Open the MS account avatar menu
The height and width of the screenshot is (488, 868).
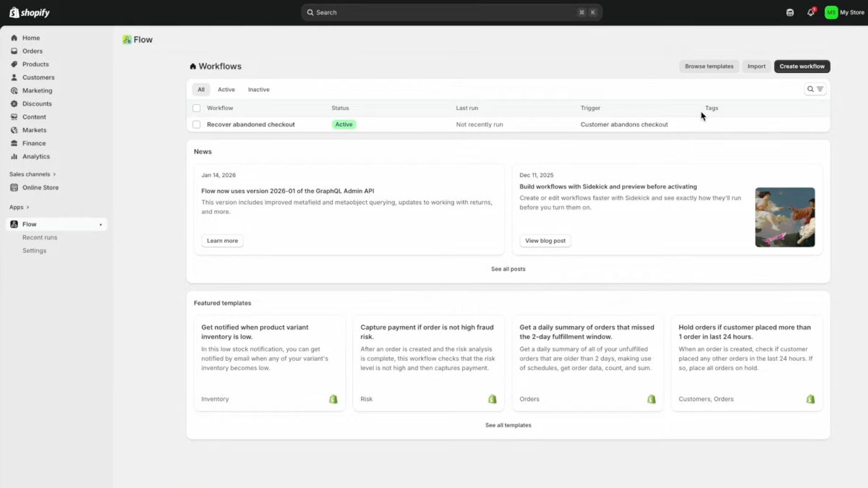point(831,12)
